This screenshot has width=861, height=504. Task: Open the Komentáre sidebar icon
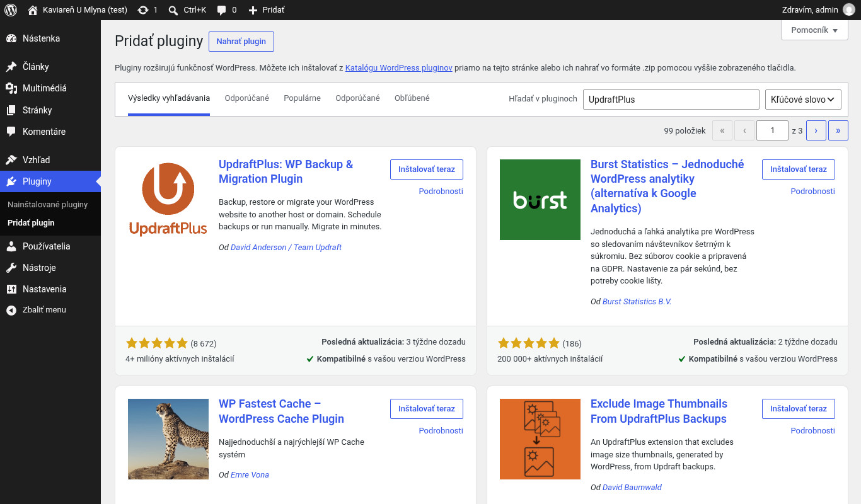(11, 132)
